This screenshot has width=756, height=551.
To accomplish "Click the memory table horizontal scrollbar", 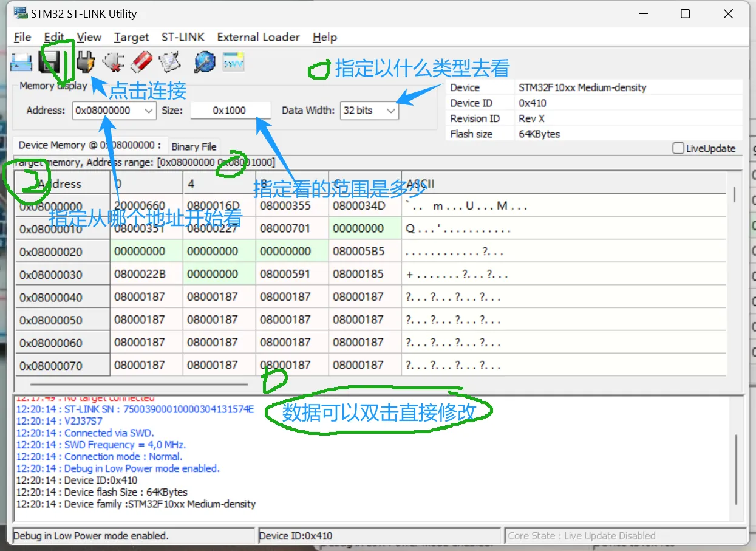I will pos(140,384).
